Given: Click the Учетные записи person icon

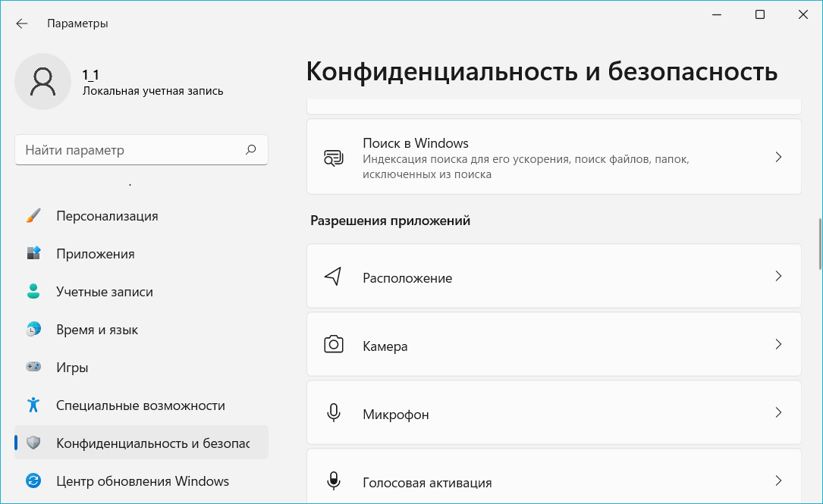Looking at the screenshot, I should click(x=33, y=292).
